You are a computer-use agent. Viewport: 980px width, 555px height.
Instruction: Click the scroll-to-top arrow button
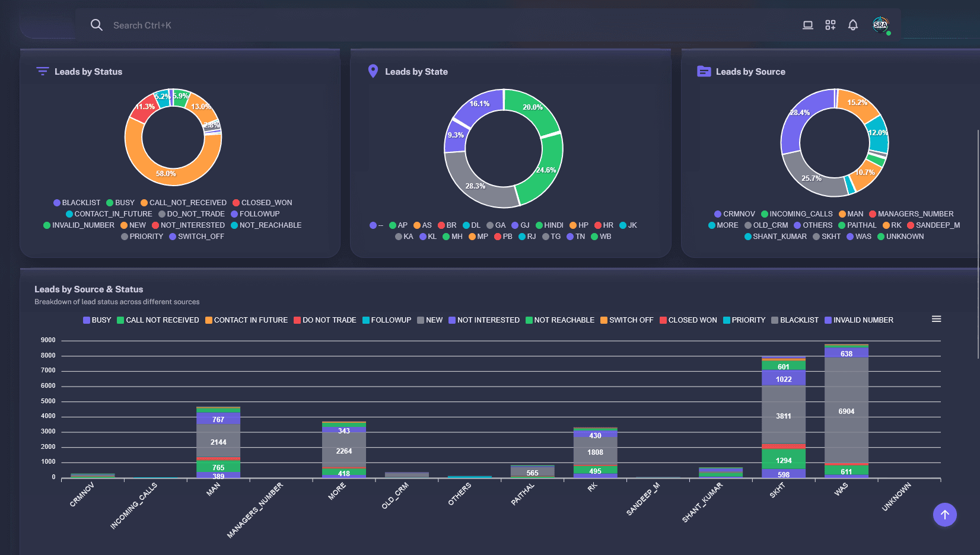click(944, 515)
